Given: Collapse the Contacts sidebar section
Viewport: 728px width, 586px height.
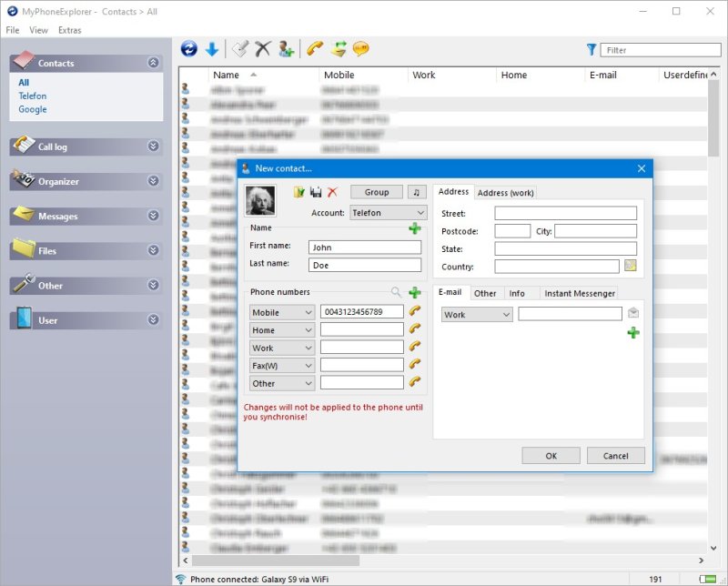Looking at the screenshot, I should [153, 64].
